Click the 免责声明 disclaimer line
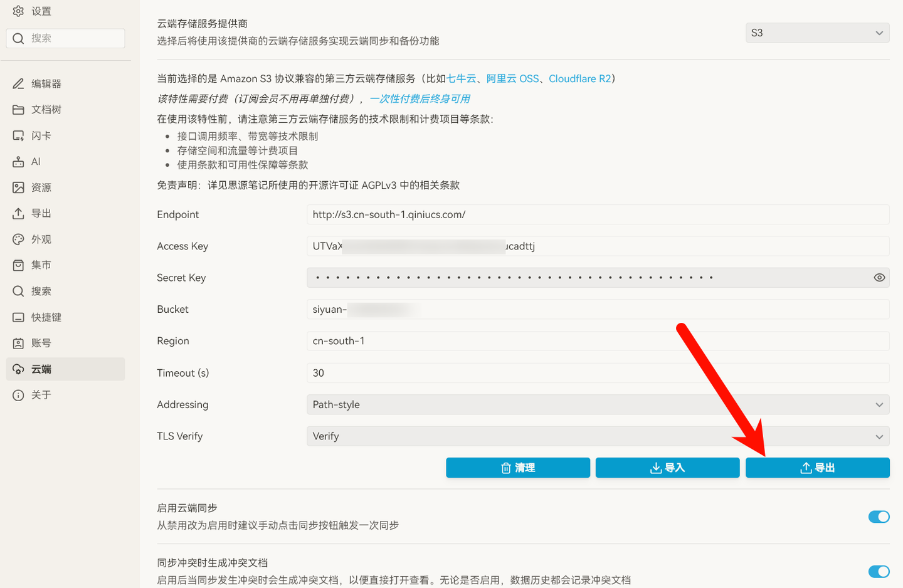 tap(309, 186)
